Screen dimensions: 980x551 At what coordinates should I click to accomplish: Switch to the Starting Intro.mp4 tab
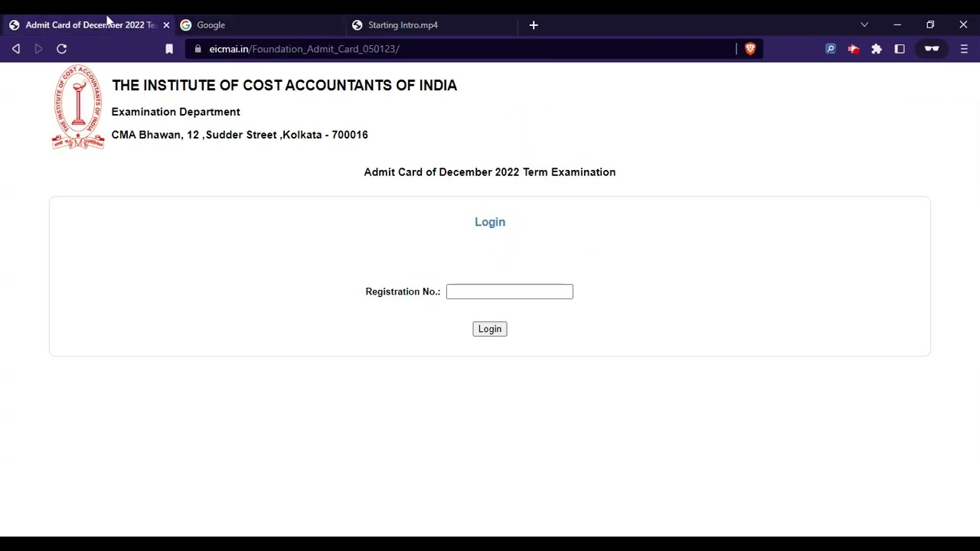coord(431,25)
